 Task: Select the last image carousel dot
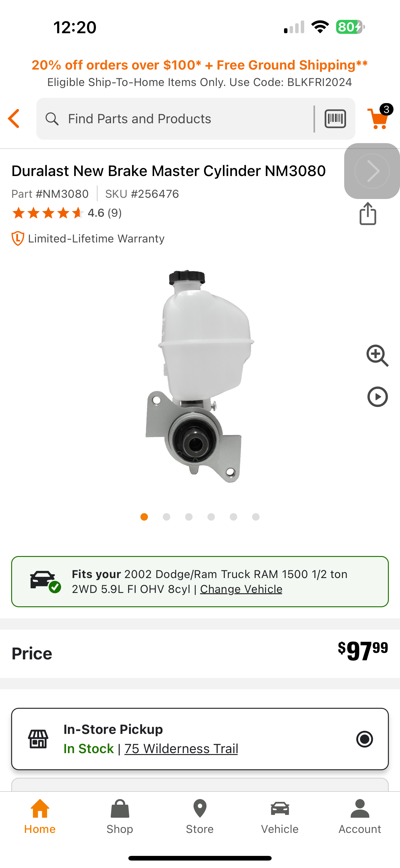(x=256, y=517)
